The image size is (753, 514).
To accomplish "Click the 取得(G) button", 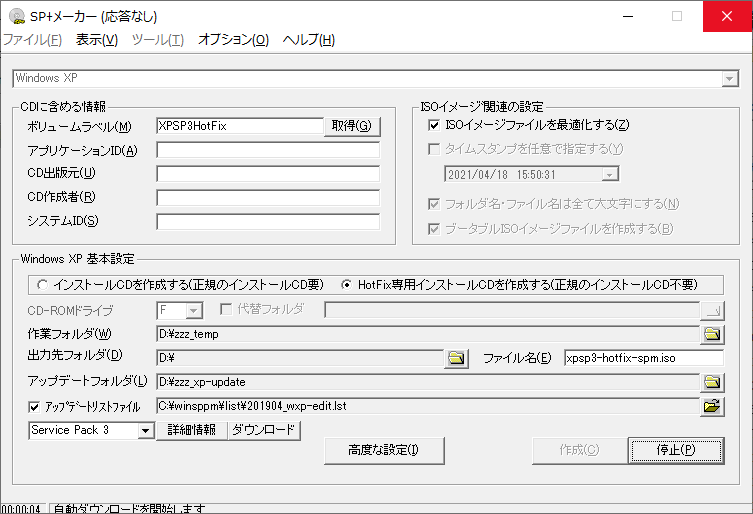I will [352, 126].
